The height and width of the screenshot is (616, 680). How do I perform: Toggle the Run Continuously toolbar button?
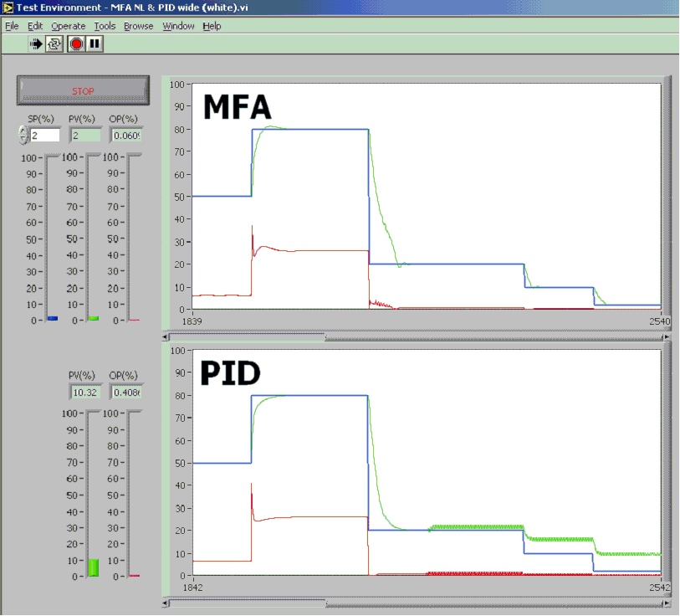coord(54,44)
